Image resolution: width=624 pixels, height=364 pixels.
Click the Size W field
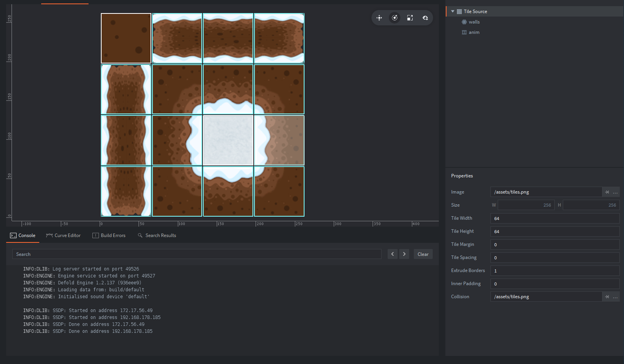pyautogui.click(x=526, y=205)
